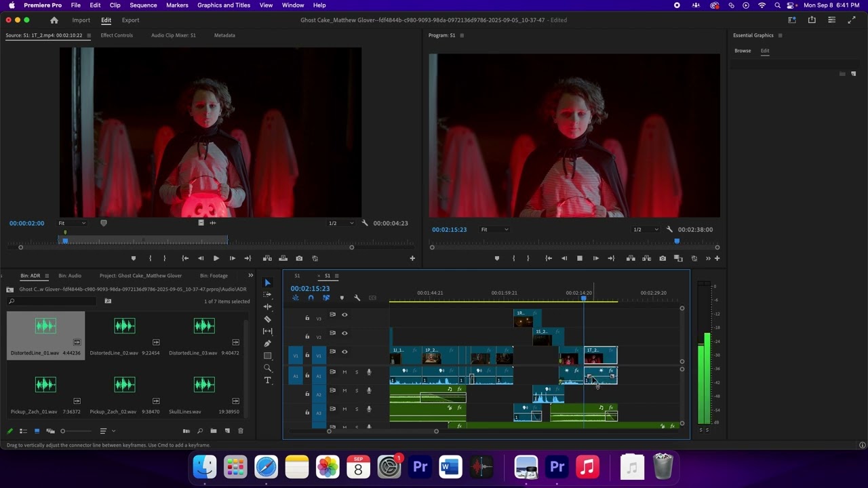Click Program monitor button editor plus
Image resolution: width=868 pixels, height=488 pixels.
tap(717, 258)
